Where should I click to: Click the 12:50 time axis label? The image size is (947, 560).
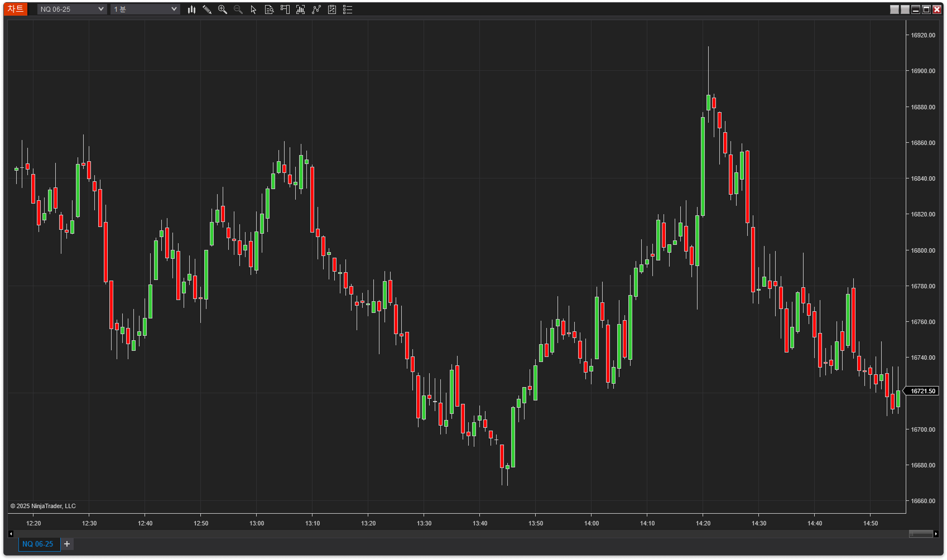point(201,523)
